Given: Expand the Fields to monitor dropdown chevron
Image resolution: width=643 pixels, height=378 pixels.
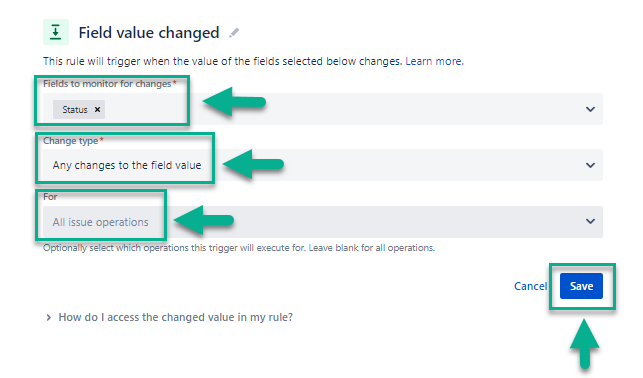Looking at the screenshot, I should tap(590, 109).
